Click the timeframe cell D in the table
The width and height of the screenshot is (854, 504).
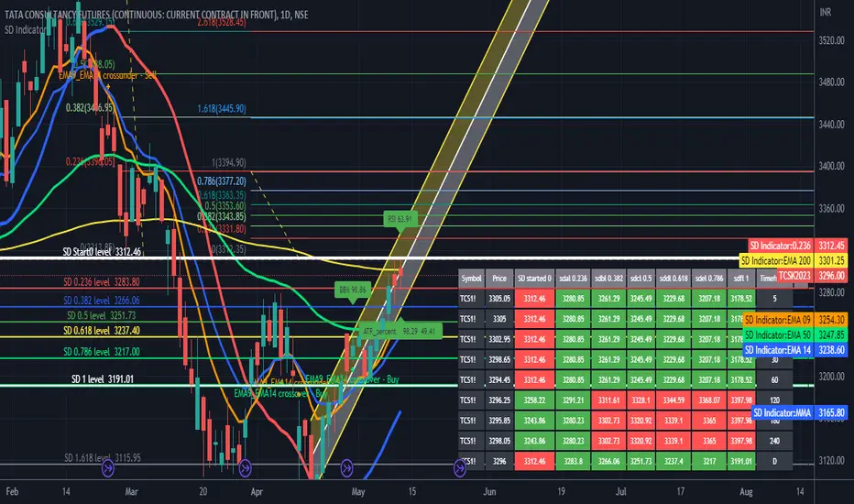pyautogui.click(x=774, y=461)
